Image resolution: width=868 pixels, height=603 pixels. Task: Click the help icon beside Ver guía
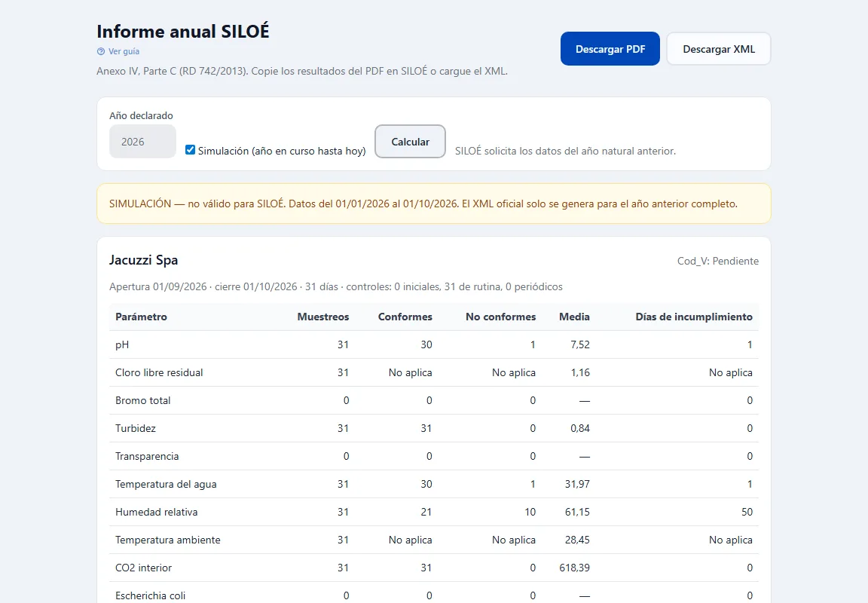pos(101,51)
